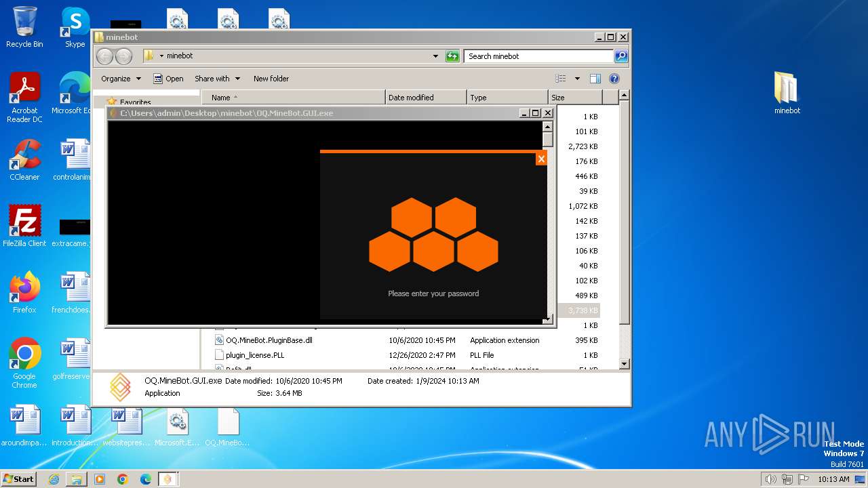Open the Recycle Bin desktop icon
The image size is (868, 488).
coord(24,27)
